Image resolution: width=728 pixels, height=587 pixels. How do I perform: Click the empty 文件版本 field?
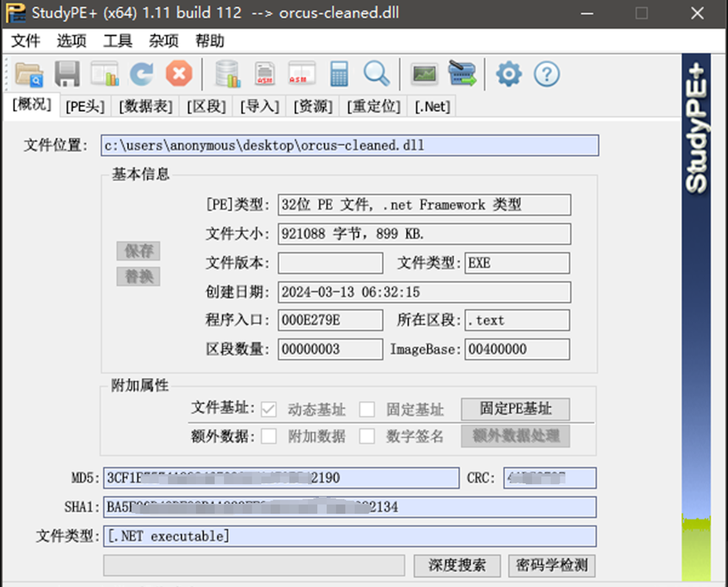[331, 263]
